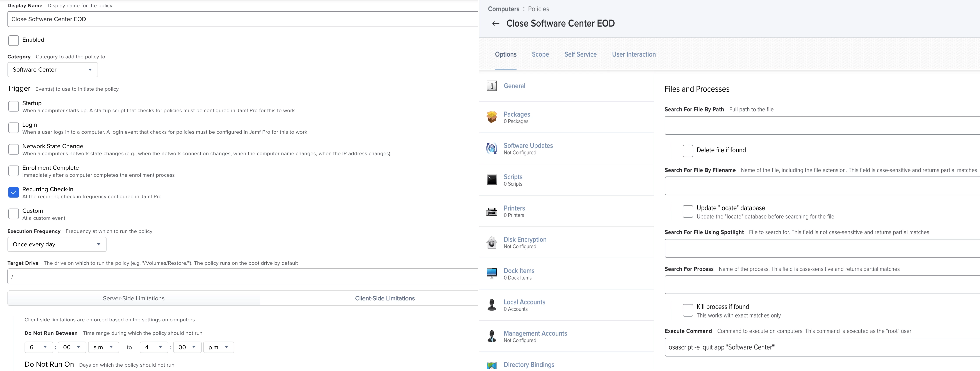The image size is (980, 371).
Task: Select the Packages box icon
Action: coord(492,117)
